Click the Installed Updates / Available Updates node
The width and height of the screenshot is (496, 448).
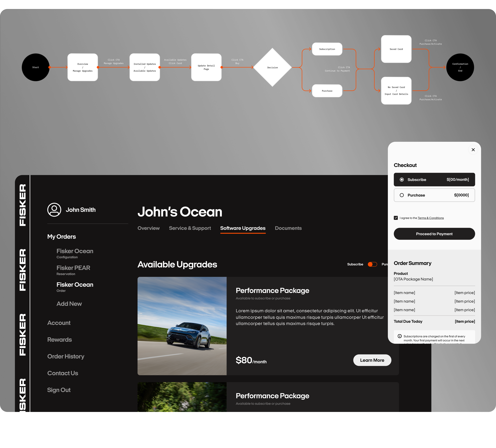(x=145, y=67)
